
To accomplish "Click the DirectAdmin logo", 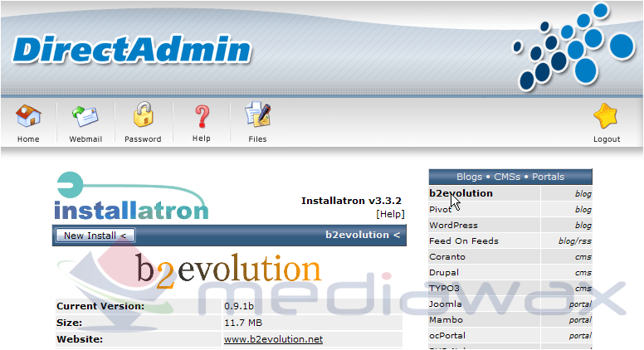I will point(131,50).
